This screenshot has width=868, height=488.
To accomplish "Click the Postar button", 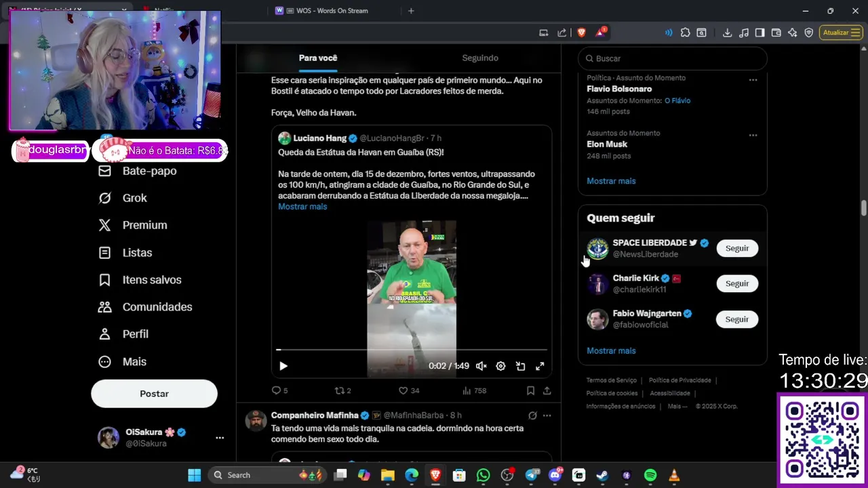I will [x=154, y=394].
